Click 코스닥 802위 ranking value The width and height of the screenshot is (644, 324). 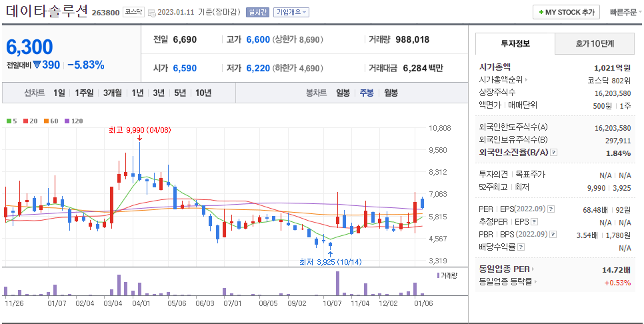pyautogui.click(x=609, y=81)
